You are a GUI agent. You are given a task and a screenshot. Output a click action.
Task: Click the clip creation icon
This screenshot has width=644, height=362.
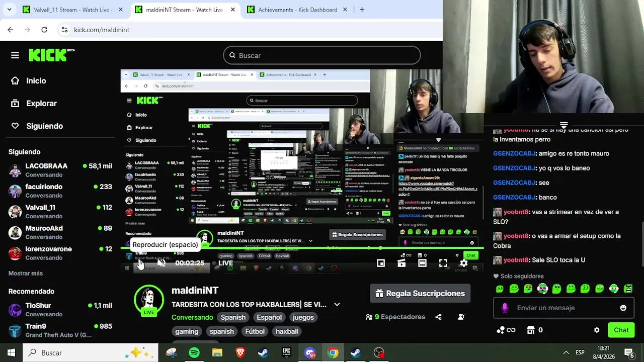point(401,263)
